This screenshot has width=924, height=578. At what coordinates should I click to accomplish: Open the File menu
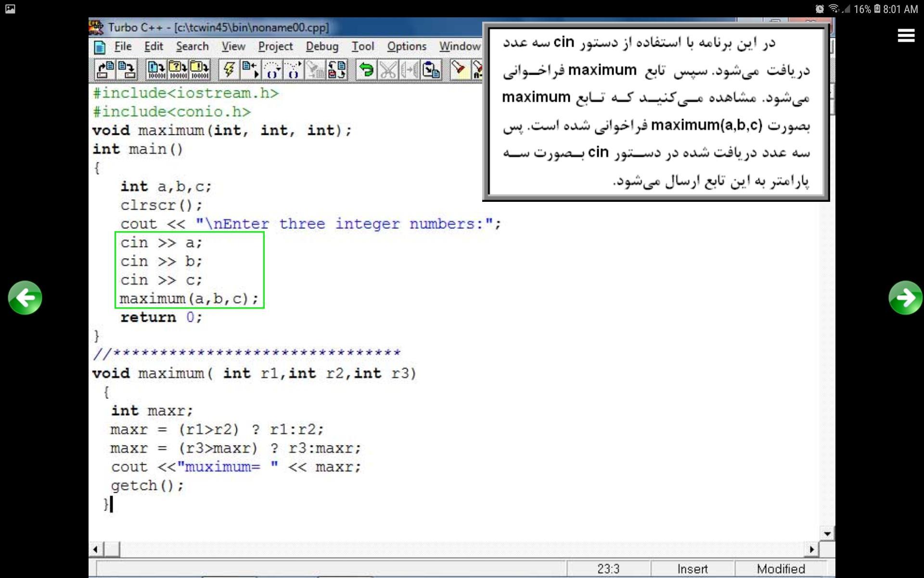[x=123, y=46]
